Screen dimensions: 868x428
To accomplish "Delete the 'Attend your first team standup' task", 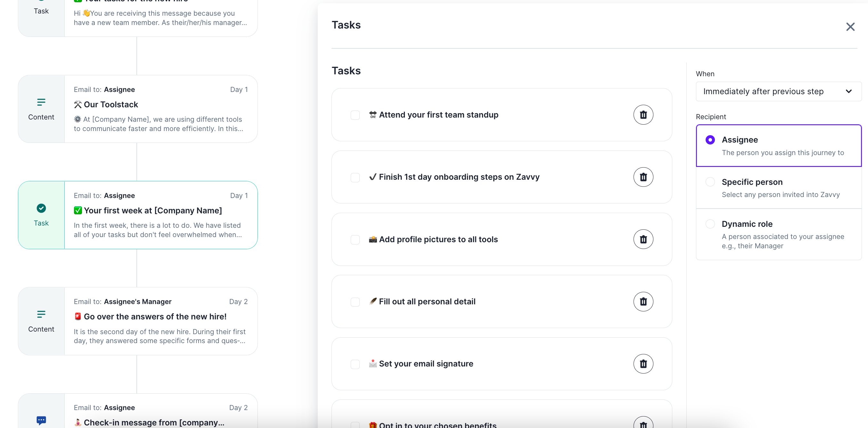I will (643, 115).
